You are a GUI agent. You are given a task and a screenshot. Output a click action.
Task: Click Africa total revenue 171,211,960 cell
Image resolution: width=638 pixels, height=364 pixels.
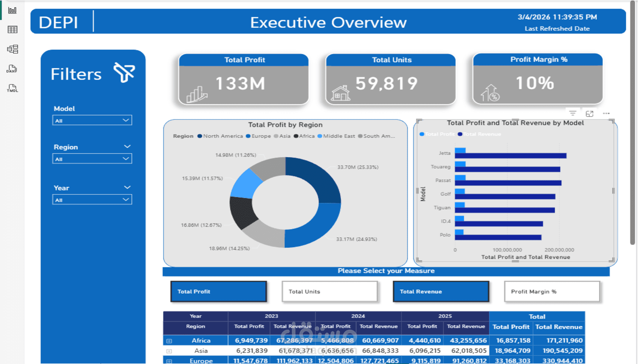coord(559,341)
